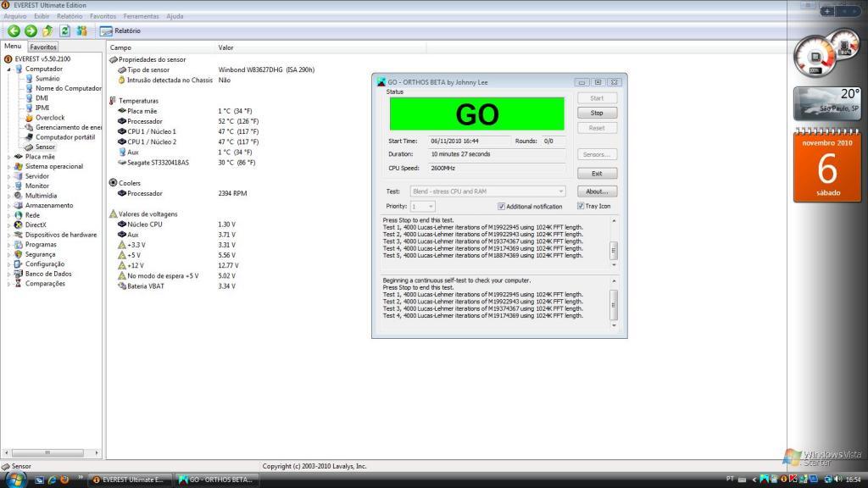The image size is (868, 488).
Task: Toggle the Additional notification checkbox
Action: point(502,207)
